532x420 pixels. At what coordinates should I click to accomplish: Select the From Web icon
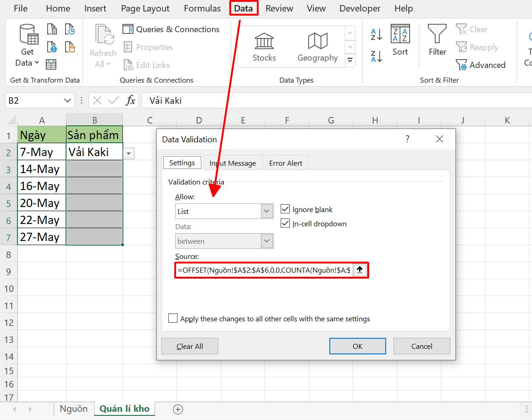[x=52, y=47]
